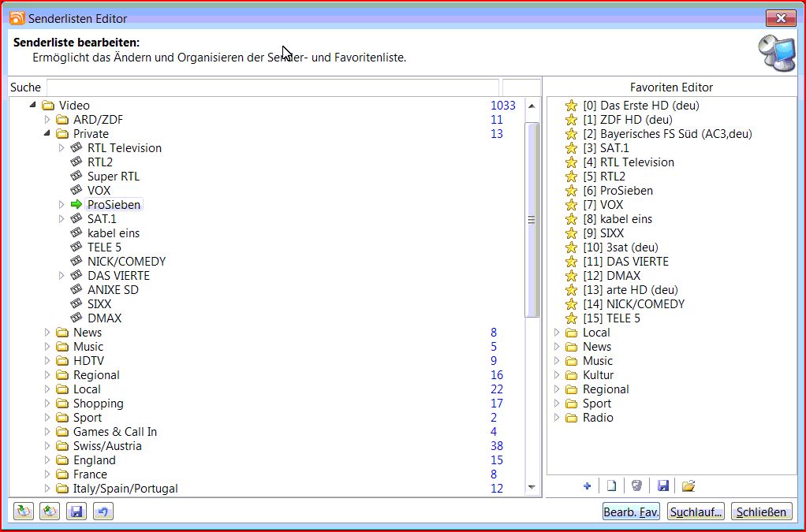Click the star icon beside [0] Das Erste HD
The image size is (806, 532).
tap(571, 106)
